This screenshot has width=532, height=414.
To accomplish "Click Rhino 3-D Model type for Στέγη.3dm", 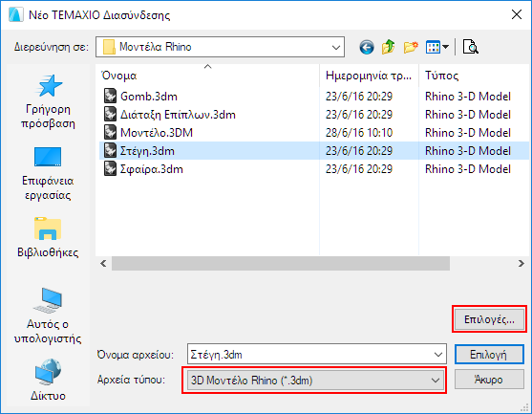I will [468, 151].
